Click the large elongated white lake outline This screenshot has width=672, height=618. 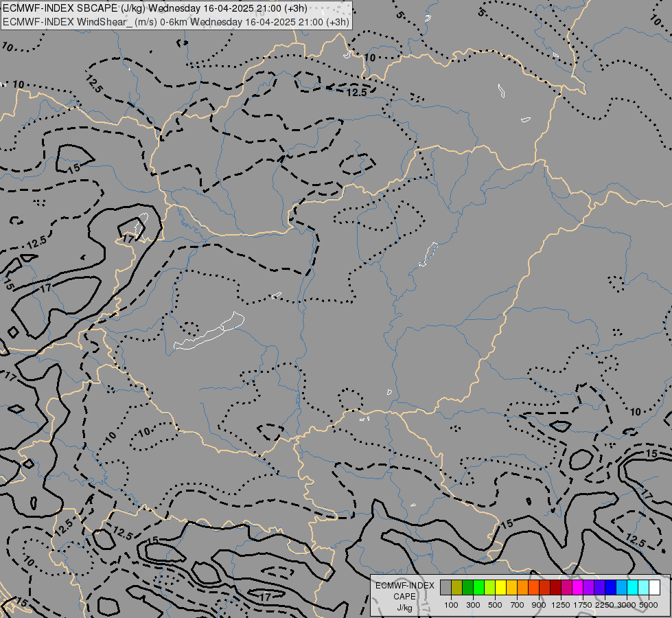coord(209,332)
